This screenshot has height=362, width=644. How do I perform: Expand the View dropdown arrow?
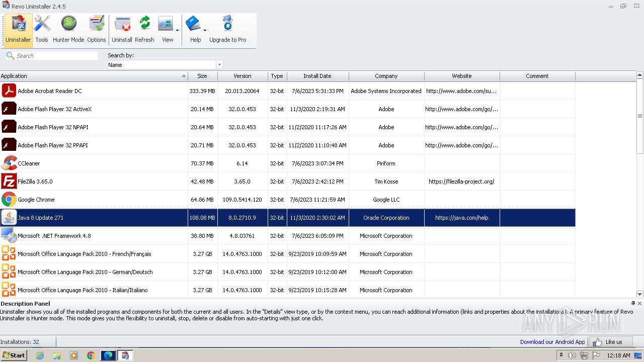point(178,31)
